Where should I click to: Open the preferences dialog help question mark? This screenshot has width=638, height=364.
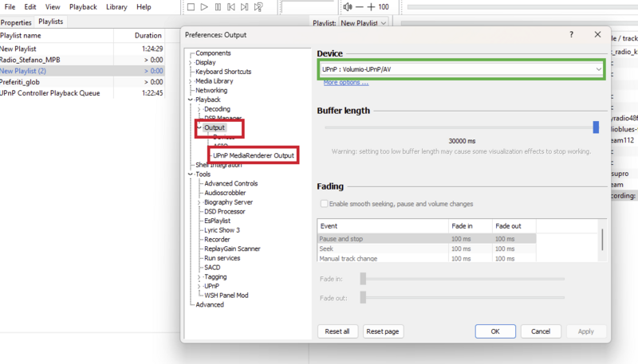click(x=571, y=35)
